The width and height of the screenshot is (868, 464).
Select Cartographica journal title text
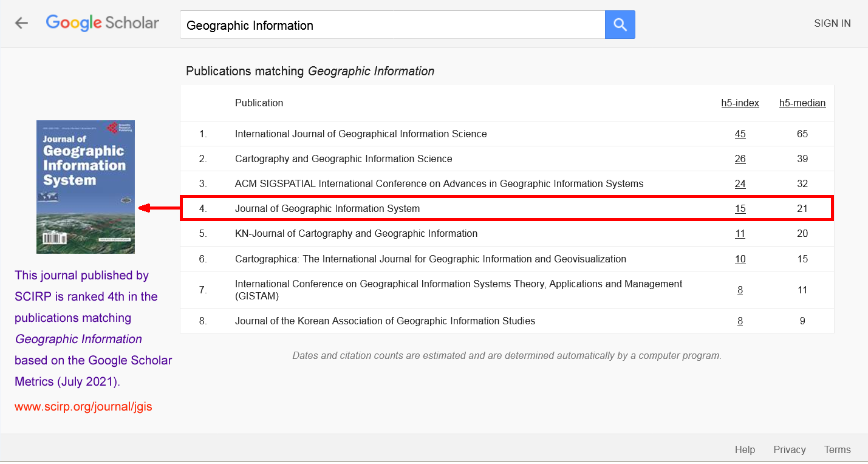click(431, 259)
